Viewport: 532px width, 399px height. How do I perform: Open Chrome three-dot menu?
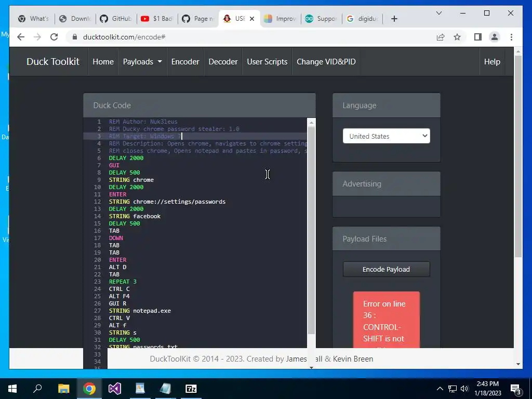511,37
